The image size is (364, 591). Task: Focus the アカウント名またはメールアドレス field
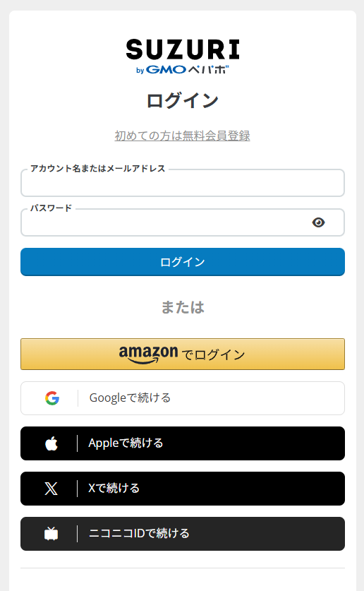coord(183,183)
